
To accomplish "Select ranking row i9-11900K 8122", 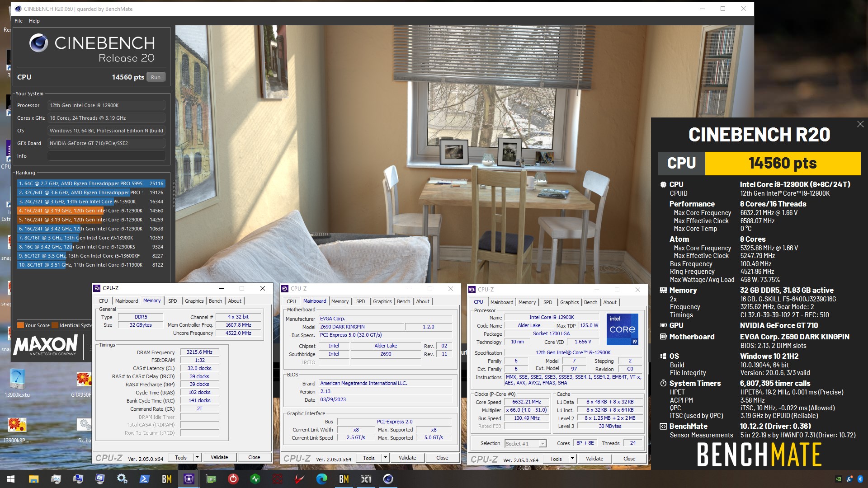I will (91, 265).
